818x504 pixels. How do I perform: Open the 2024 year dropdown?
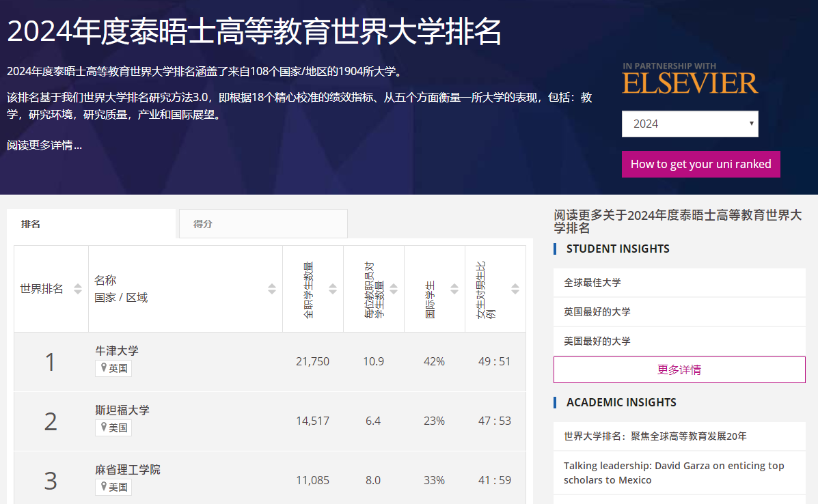tap(690, 124)
